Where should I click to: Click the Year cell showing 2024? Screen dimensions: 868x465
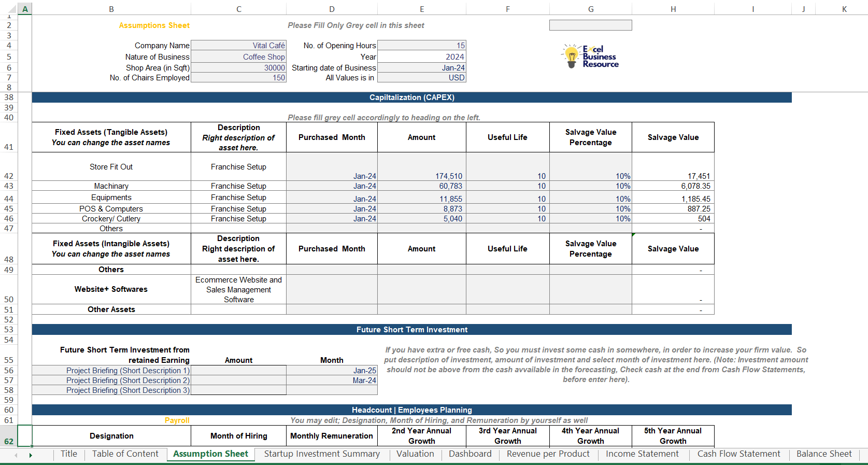point(422,57)
